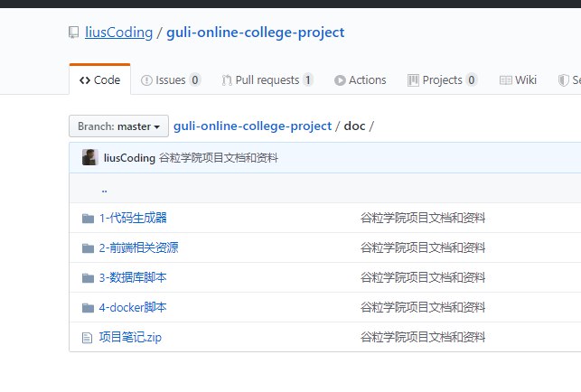Open commit message in 1-代码生成器 row
The image size is (581, 392).
423,218
